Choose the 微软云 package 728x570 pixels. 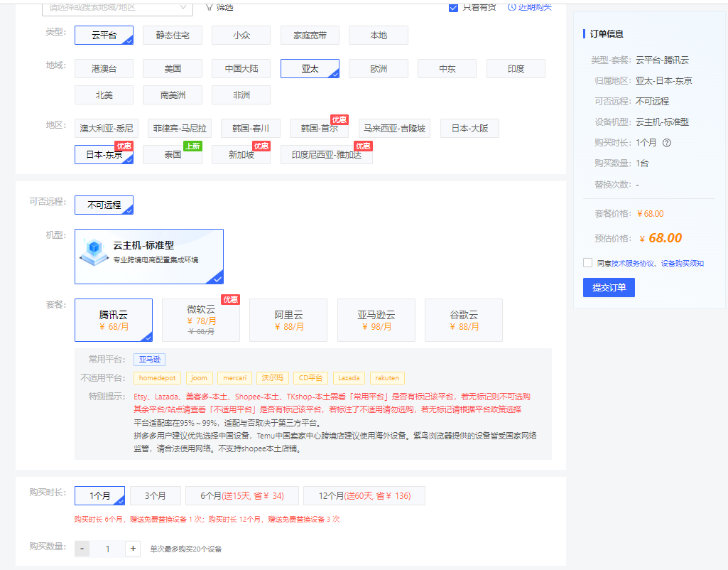tap(201, 320)
